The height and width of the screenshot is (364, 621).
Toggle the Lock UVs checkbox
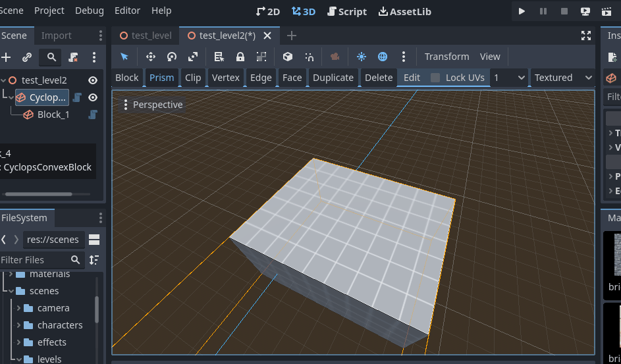pos(435,78)
